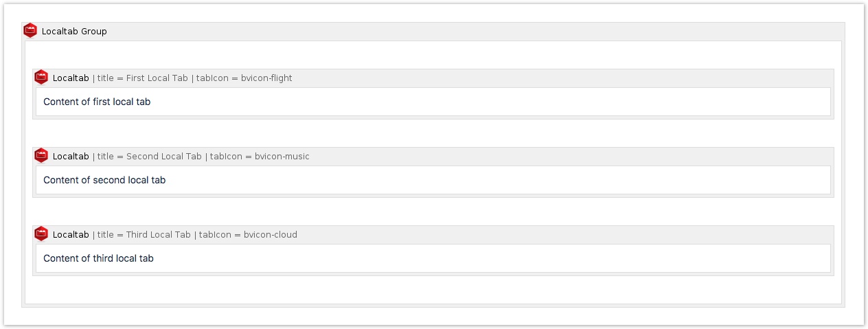Viewport: 868px width, 329px height.
Task: Click the Localtab name in Second Local Tab header
Action: [x=71, y=157]
